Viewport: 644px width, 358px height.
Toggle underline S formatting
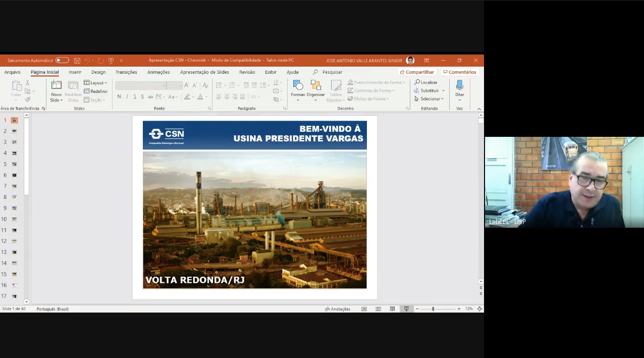pos(135,97)
